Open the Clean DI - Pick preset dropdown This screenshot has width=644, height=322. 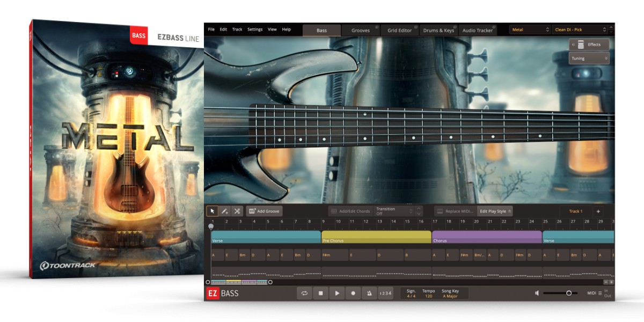(580, 30)
